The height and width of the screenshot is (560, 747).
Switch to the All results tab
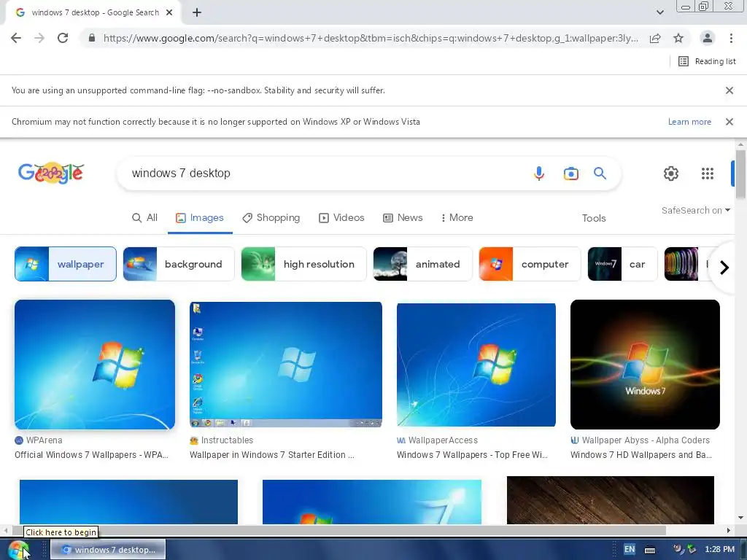[144, 217]
